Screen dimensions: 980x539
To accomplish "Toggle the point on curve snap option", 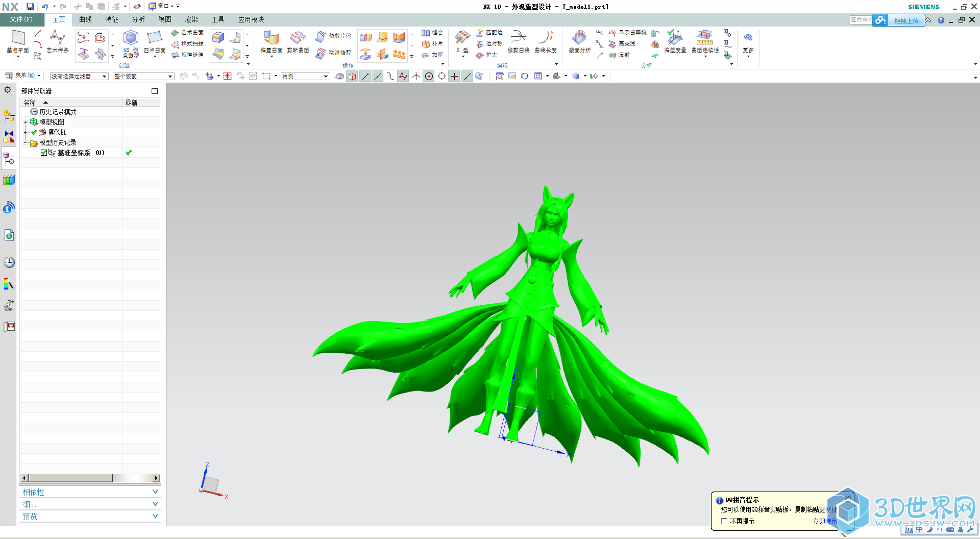I will tap(467, 76).
